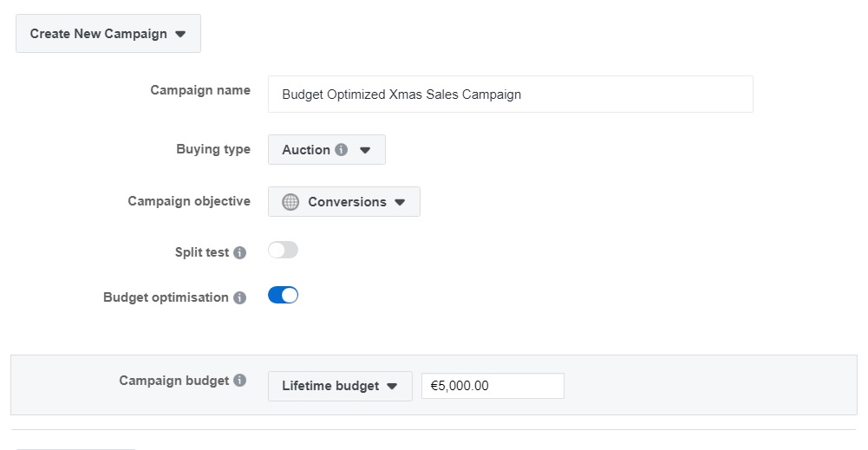
Task: Click the Campaign budget label text
Action: tap(173, 381)
